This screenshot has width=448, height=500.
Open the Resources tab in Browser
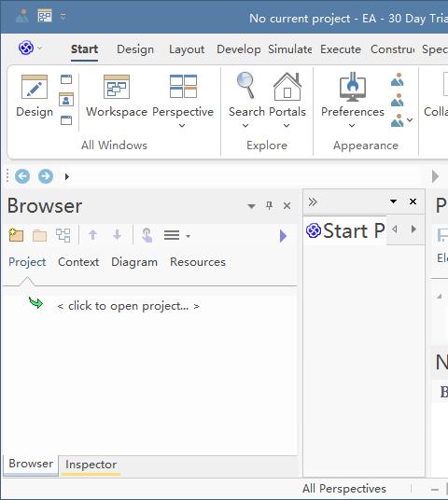tap(198, 262)
